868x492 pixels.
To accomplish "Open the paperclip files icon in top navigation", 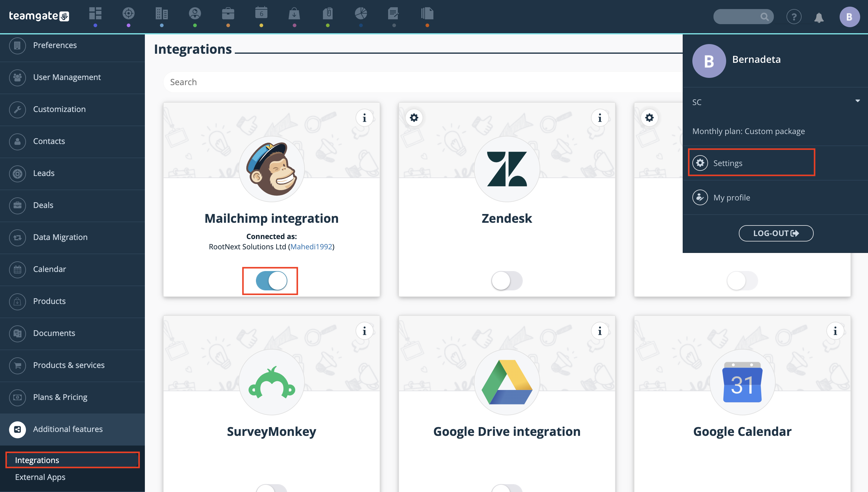I will (x=328, y=14).
